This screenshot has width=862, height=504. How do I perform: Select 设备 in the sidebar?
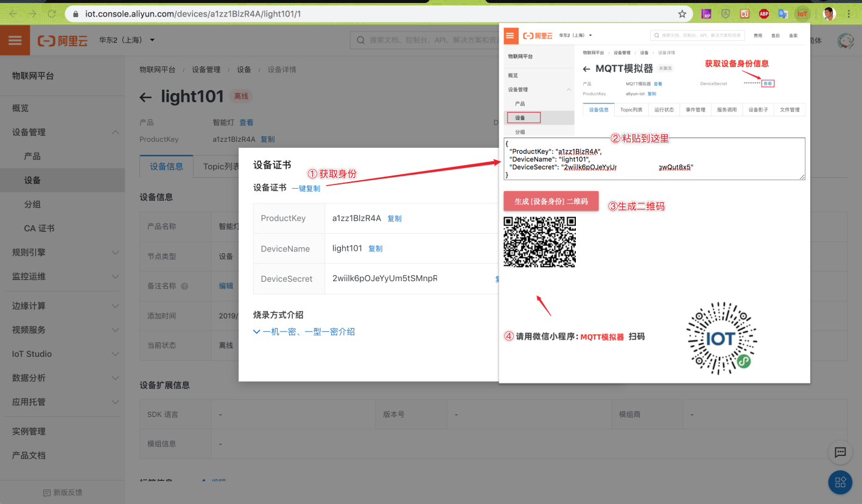tap(32, 180)
